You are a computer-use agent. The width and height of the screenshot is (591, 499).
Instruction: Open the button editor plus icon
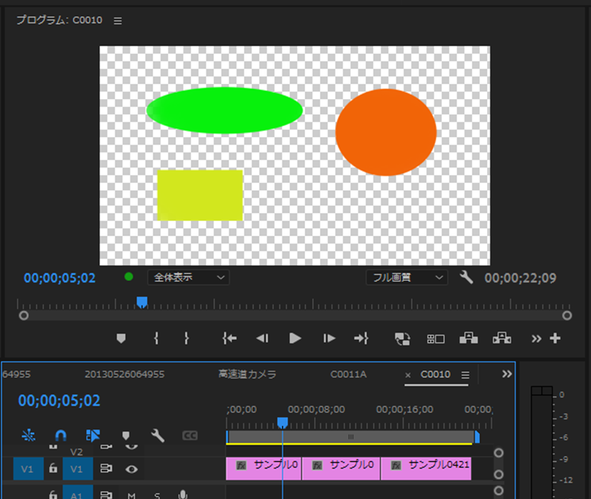(x=555, y=338)
